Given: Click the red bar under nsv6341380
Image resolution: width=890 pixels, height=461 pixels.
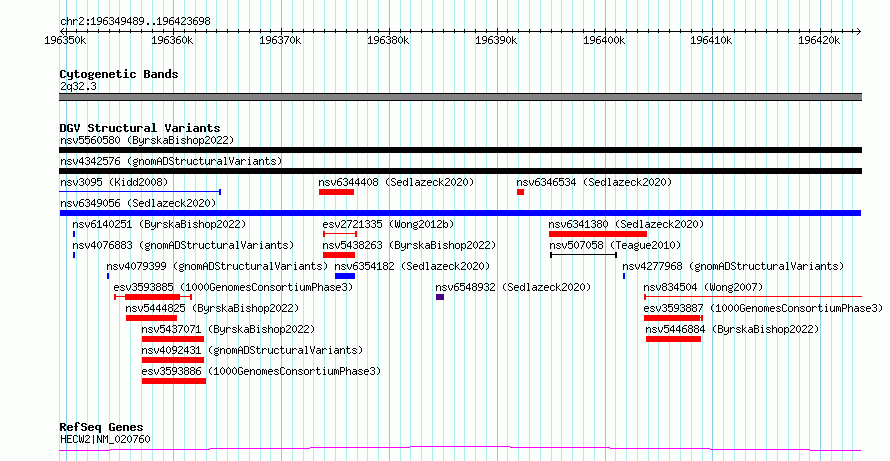Looking at the screenshot, I should pyautogui.click(x=598, y=234).
